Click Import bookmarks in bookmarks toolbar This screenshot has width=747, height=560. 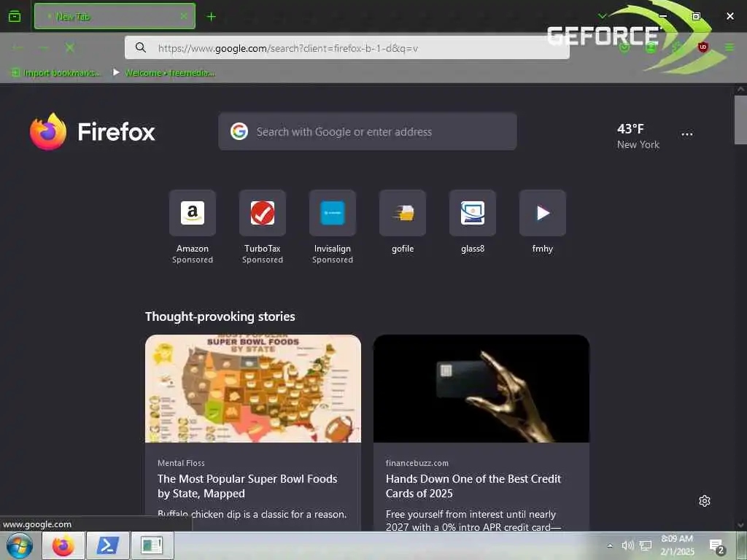pos(56,72)
